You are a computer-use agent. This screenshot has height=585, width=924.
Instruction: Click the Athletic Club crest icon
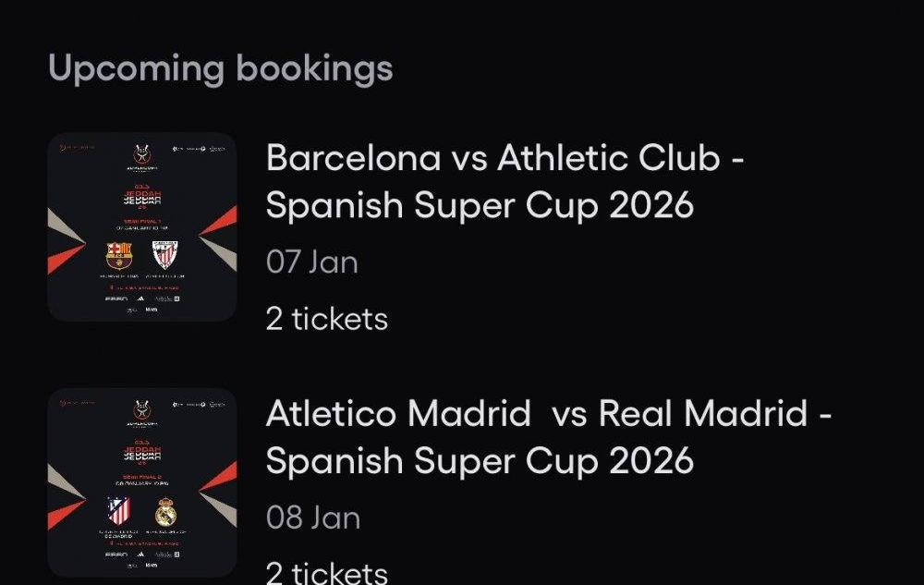[x=165, y=254]
